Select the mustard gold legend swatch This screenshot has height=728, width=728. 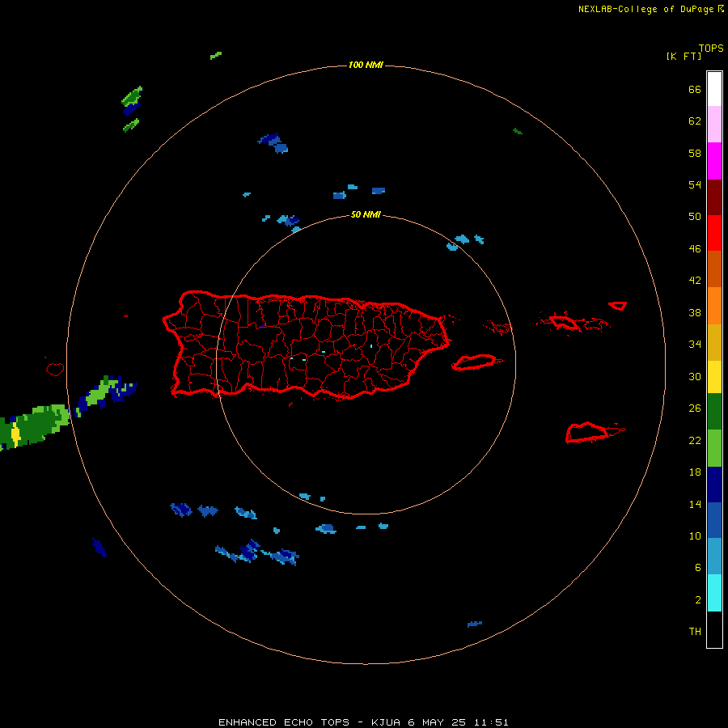point(714,342)
